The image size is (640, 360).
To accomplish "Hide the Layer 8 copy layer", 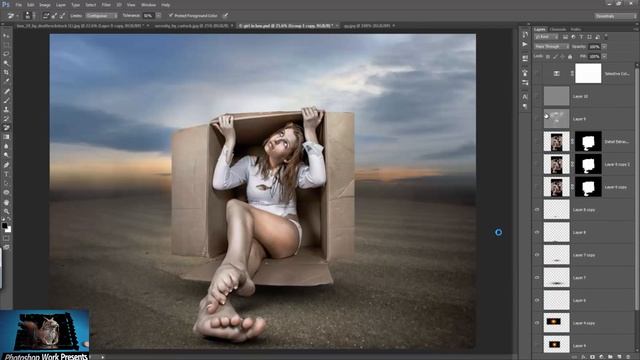I will click(x=537, y=209).
